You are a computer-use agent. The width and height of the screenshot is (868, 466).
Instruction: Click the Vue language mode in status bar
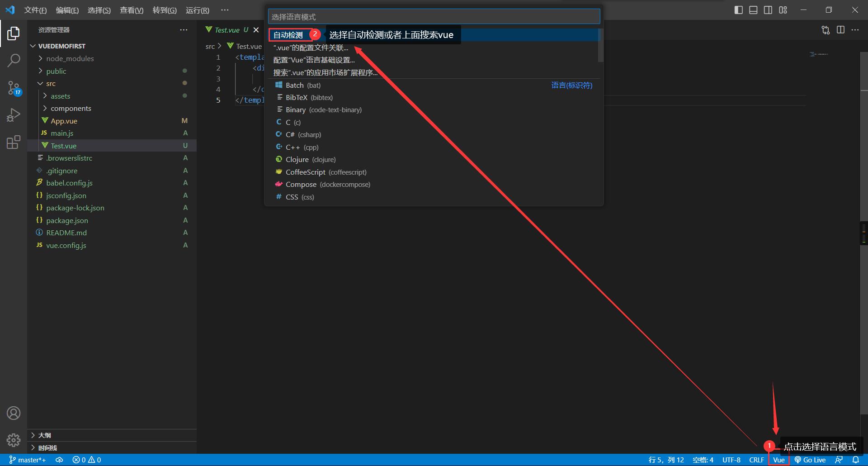click(x=779, y=460)
